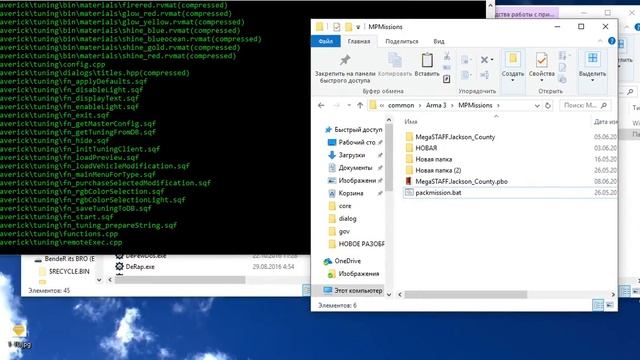Expand the chevron after MPMissions in address bar
Image resolution: width=640 pixels, height=360 pixels.
[498, 105]
